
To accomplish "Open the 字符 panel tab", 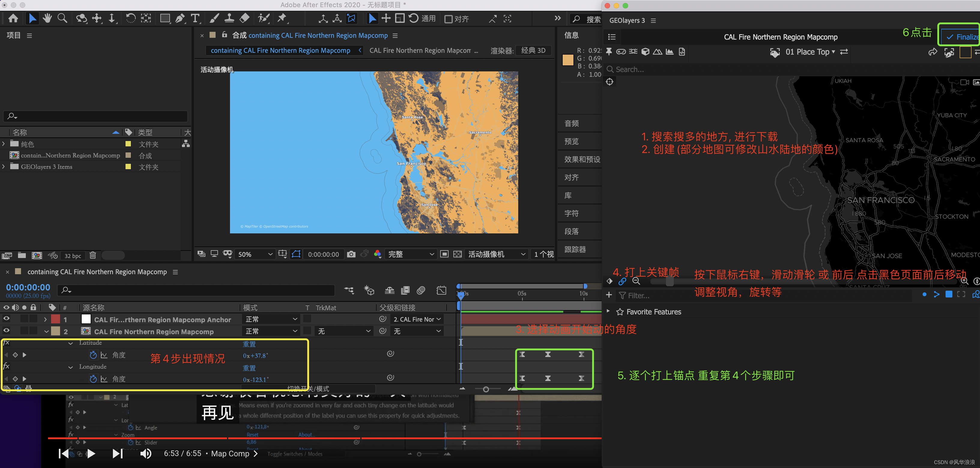I will click(571, 213).
